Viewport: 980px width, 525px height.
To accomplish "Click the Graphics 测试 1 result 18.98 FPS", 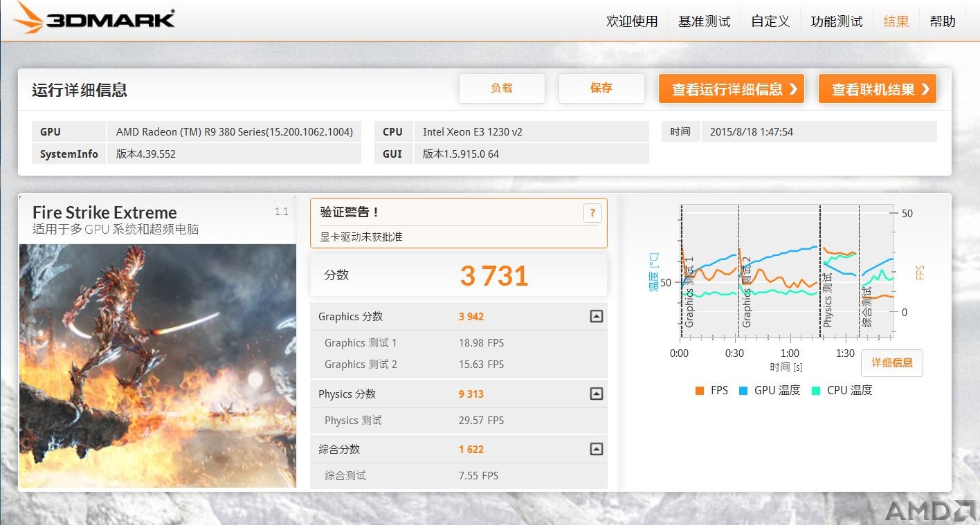I will pyautogui.click(x=481, y=343).
